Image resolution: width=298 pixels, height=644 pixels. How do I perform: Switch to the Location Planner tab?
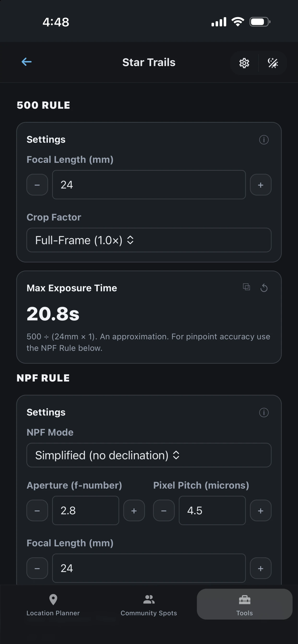53,605
